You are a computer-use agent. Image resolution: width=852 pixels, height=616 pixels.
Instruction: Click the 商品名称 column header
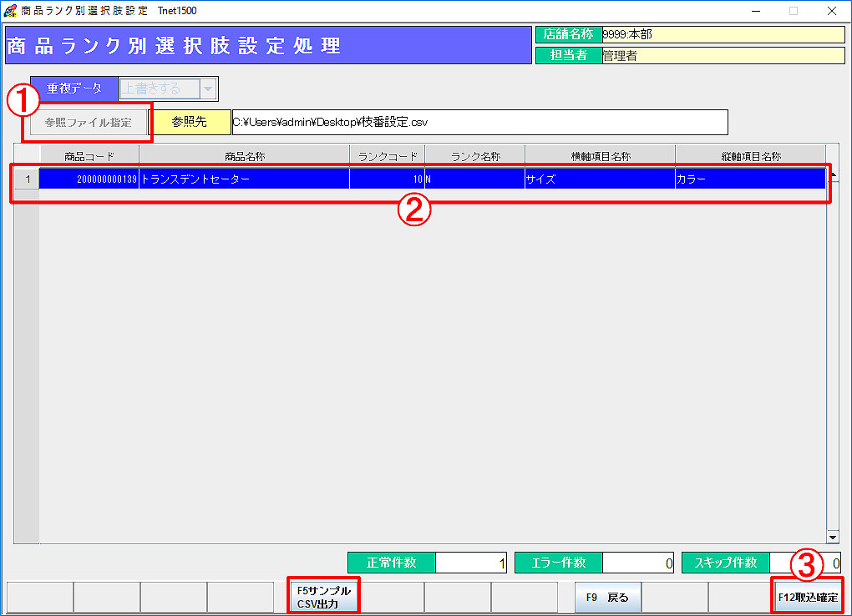pos(245,156)
